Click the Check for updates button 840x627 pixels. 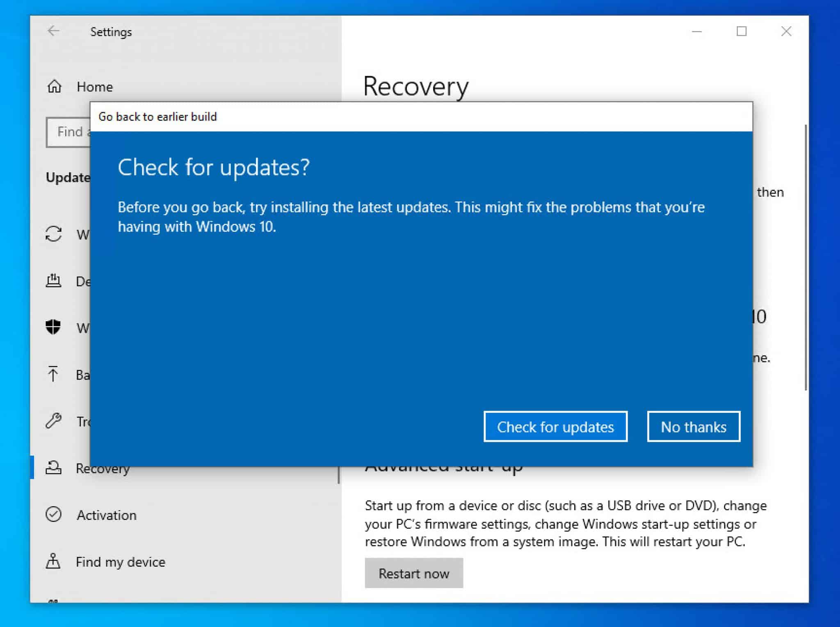pos(555,427)
